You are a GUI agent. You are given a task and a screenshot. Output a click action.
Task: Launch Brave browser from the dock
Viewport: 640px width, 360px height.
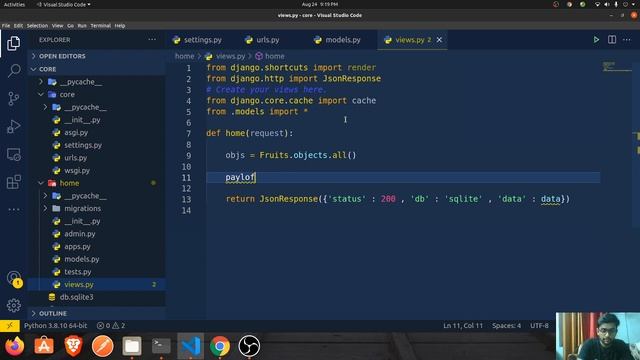coord(73,346)
